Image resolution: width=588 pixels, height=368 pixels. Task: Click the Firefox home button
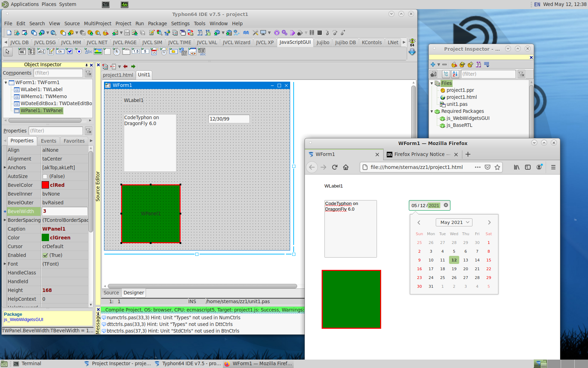click(346, 167)
